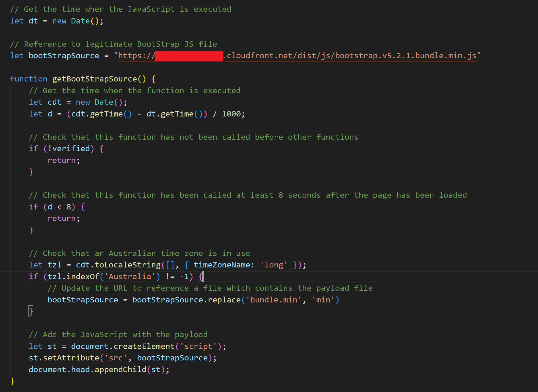
Task: Click the comment 'Add the JavaScript with the payload'
Action: [118, 335]
